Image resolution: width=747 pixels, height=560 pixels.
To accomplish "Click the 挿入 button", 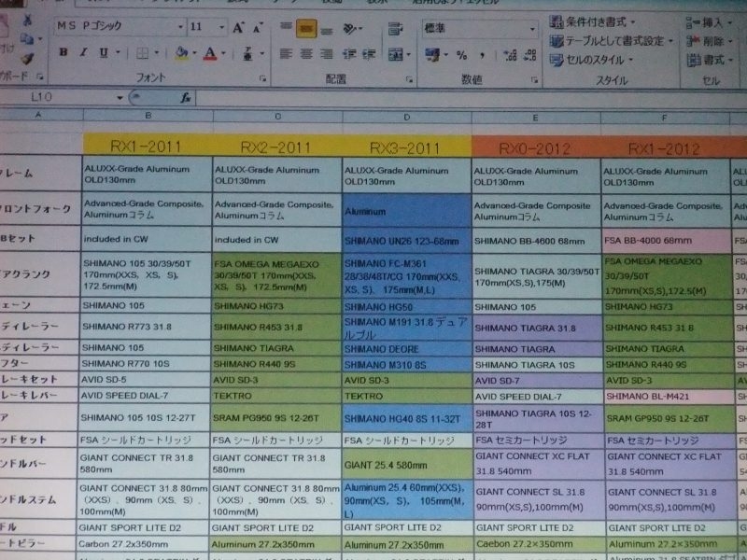I will pyautogui.click(x=709, y=21).
